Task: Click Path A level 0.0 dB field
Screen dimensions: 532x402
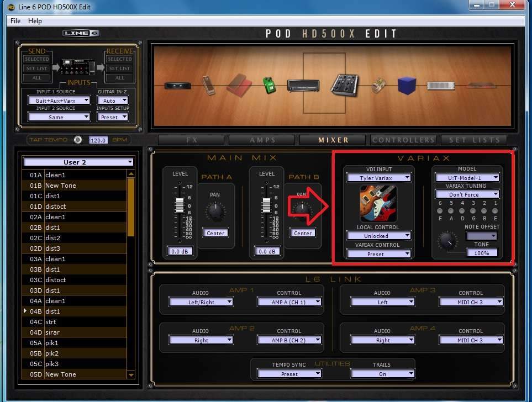Action: click(x=180, y=251)
